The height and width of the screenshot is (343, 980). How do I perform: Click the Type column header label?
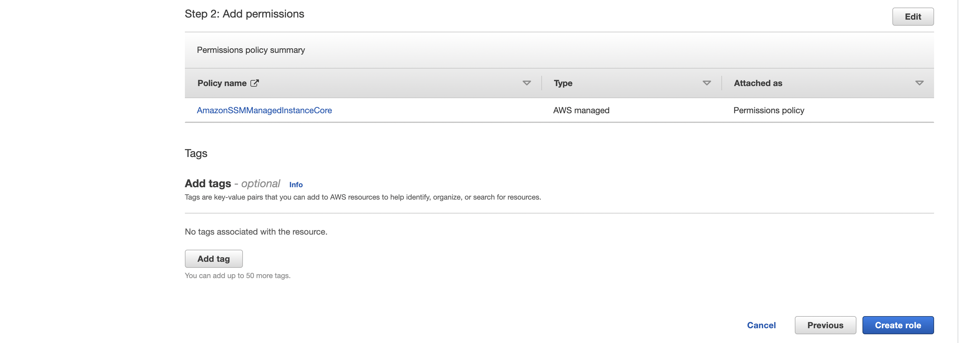pyautogui.click(x=563, y=83)
